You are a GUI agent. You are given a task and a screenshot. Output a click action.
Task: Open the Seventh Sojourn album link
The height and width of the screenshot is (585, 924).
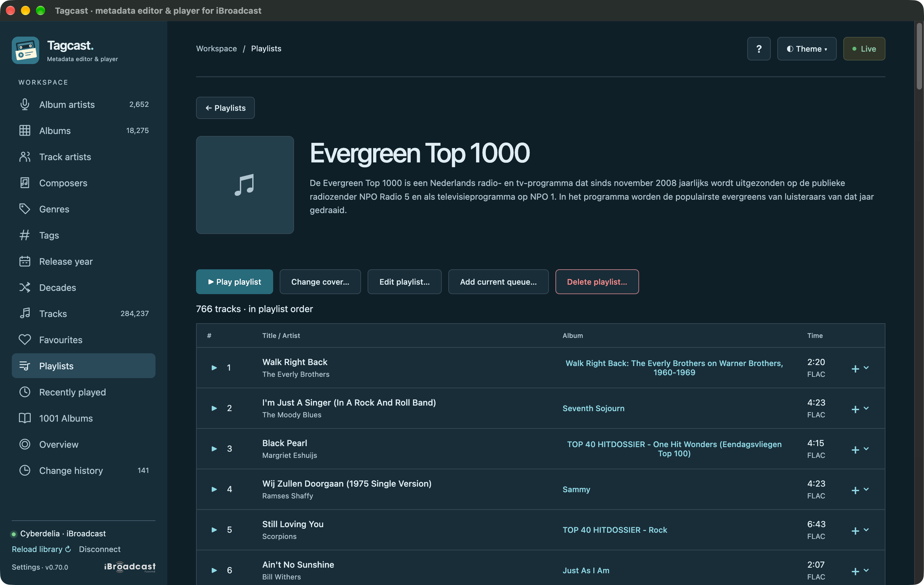(593, 409)
